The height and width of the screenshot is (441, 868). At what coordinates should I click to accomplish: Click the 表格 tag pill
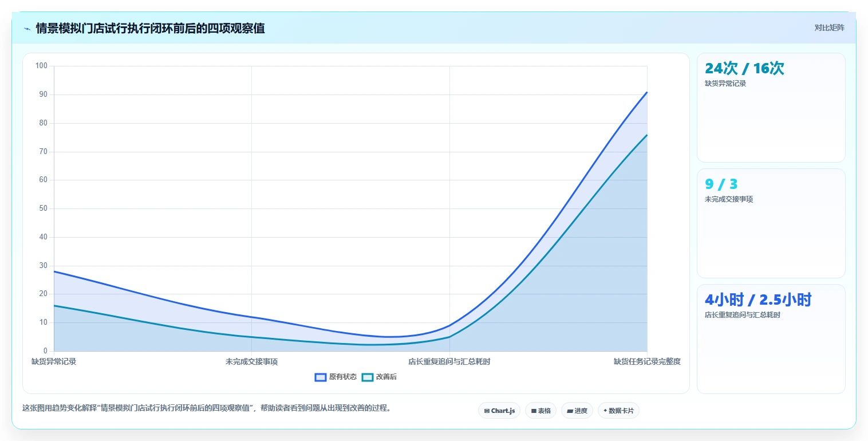point(540,411)
